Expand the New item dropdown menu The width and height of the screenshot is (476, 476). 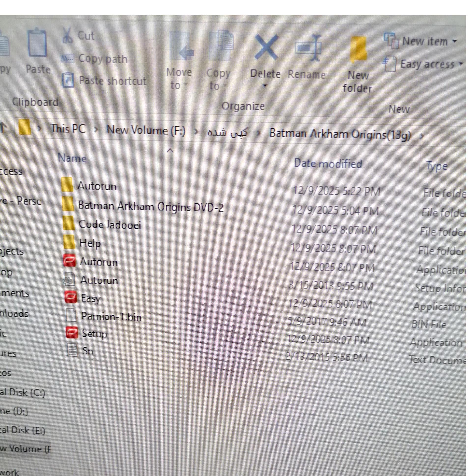pyautogui.click(x=429, y=41)
